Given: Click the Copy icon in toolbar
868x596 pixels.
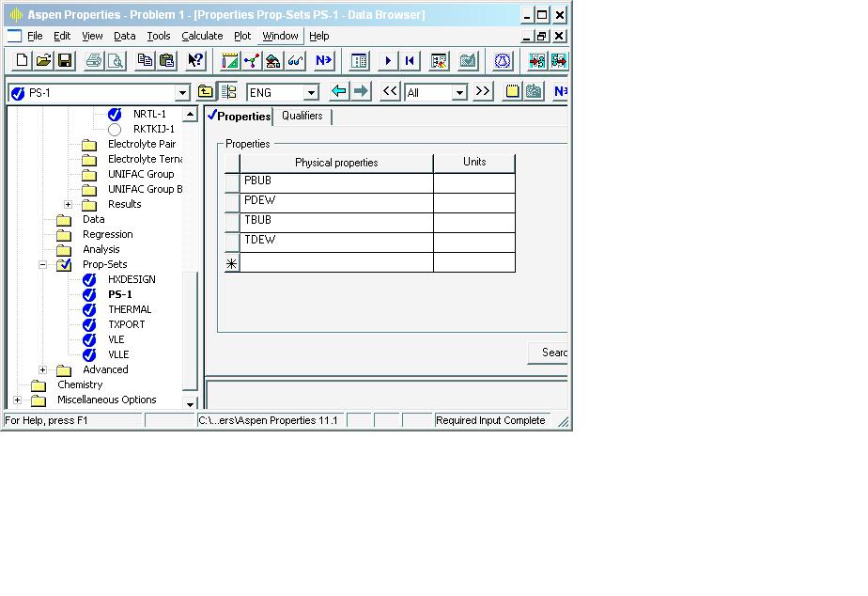Looking at the screenshot, I should (x=145, y=60).
